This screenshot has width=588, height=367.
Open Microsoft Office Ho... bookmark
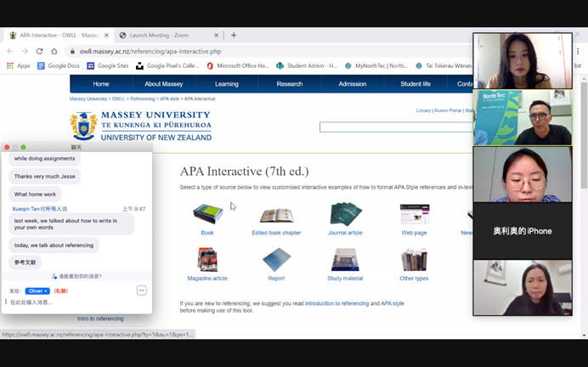point(238,66)
